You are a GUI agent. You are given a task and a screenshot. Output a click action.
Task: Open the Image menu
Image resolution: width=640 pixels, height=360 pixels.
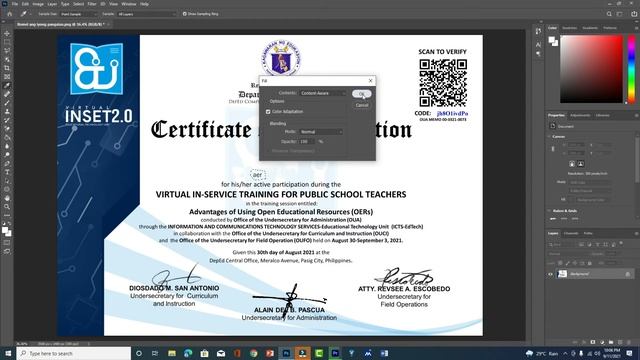[38, 4]
